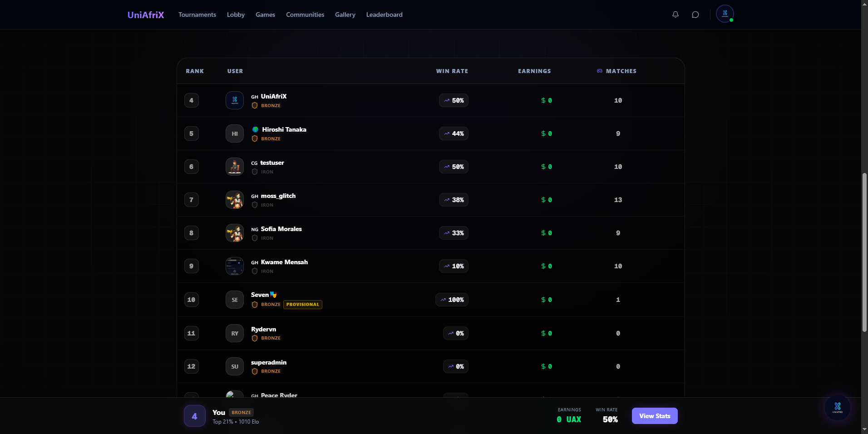Click the bronze shield icon under UniAfriX
This screenshot has width=868, height=434.
(x=255, y=105)
